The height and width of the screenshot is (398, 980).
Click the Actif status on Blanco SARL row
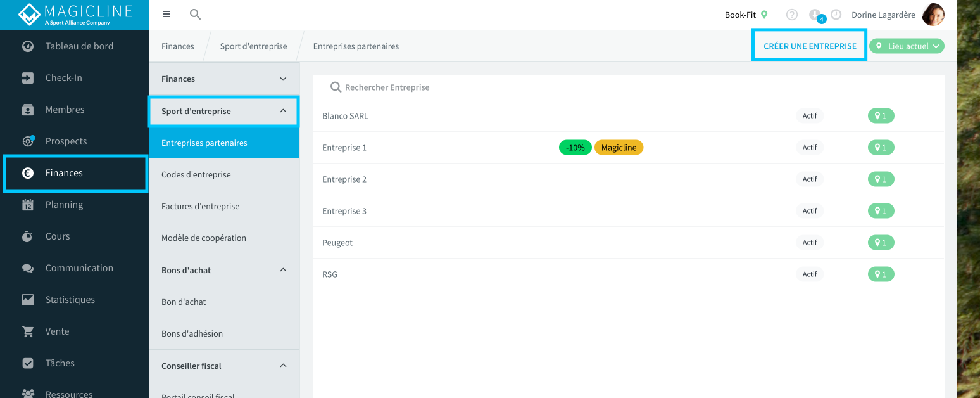[x=810, y=116]
